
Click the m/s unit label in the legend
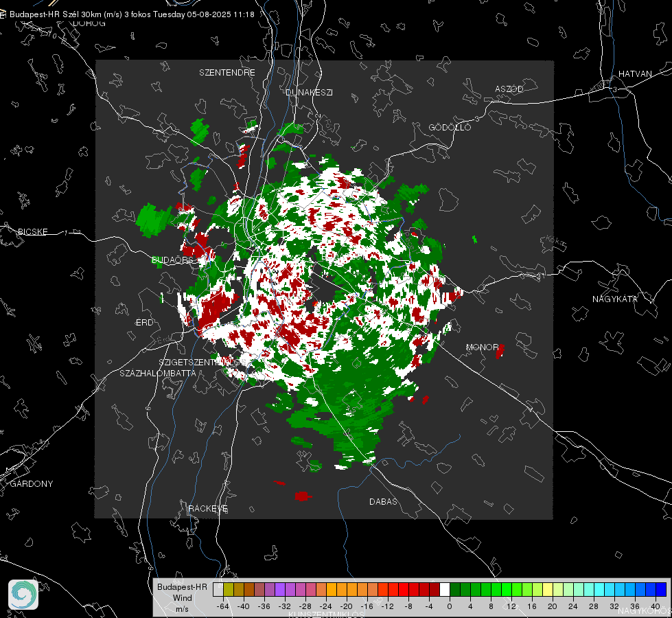pyautogui.click(x=182, y=608)
